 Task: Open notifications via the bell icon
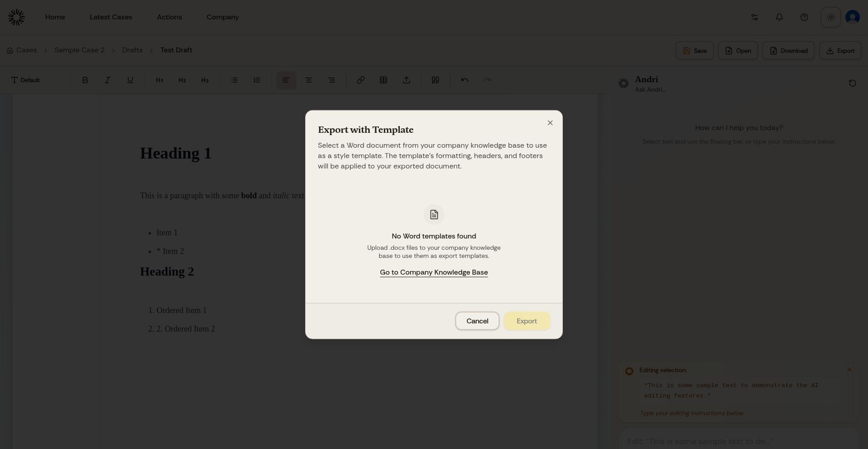pos(779,17)
